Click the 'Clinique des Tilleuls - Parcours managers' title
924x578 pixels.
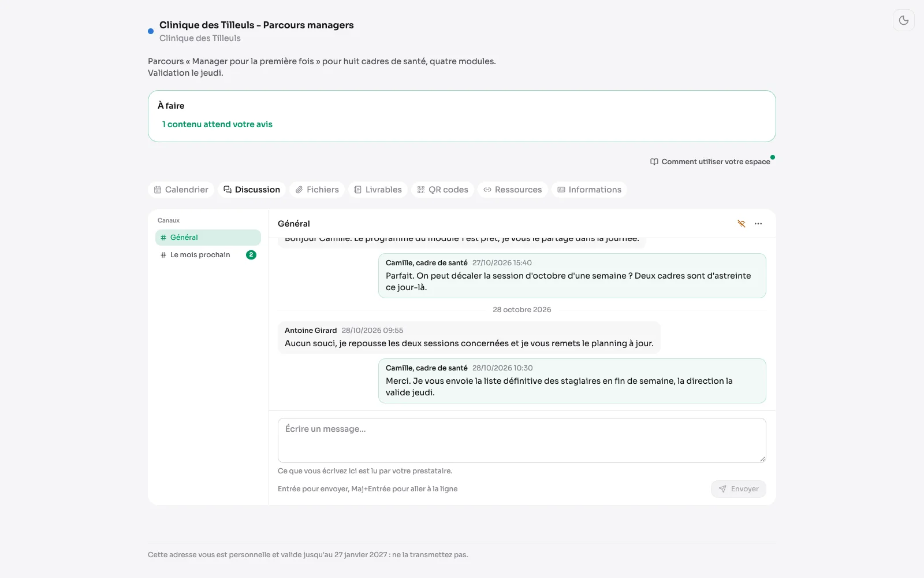[x=256, y=25]
